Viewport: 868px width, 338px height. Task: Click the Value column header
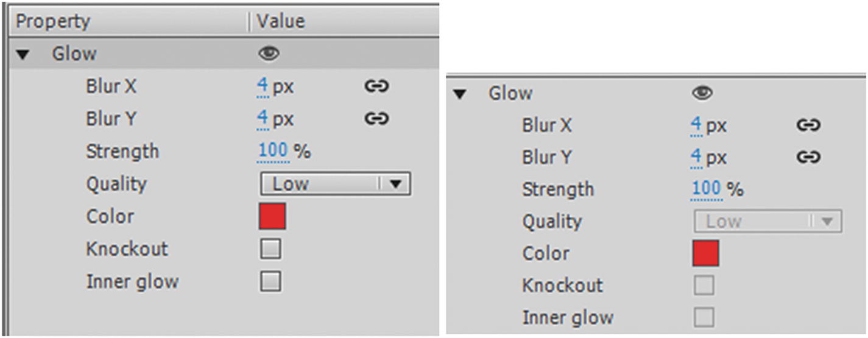click(x=281, y=22)
